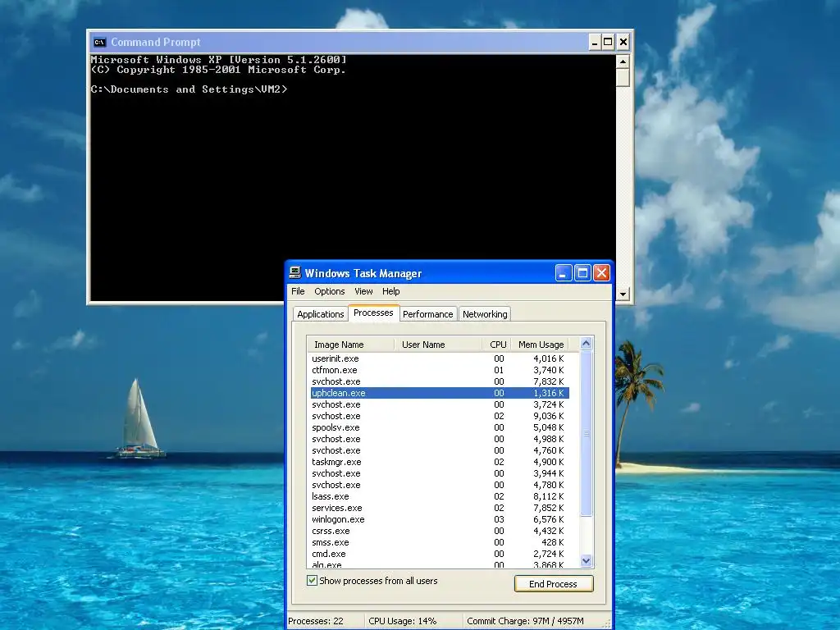Image resolution: width=840 pixels, height=630 pixels.
Task: Select the userinit.exe process row
Action: 440,358
